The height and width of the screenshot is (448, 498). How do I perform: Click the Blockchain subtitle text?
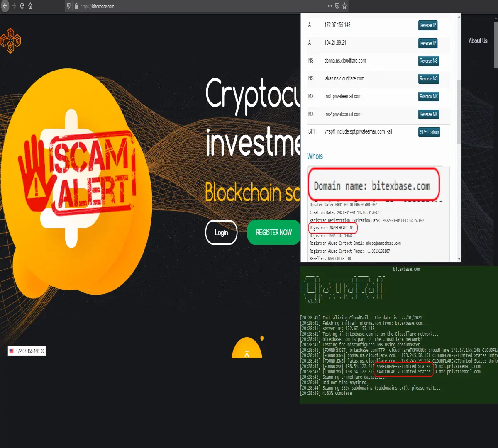click(x=253, y=192)
